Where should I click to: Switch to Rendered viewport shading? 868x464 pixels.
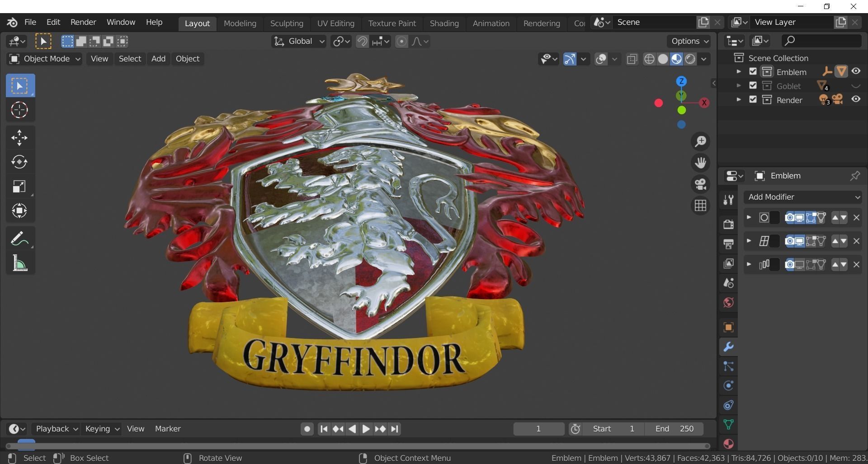pos(690,59)
